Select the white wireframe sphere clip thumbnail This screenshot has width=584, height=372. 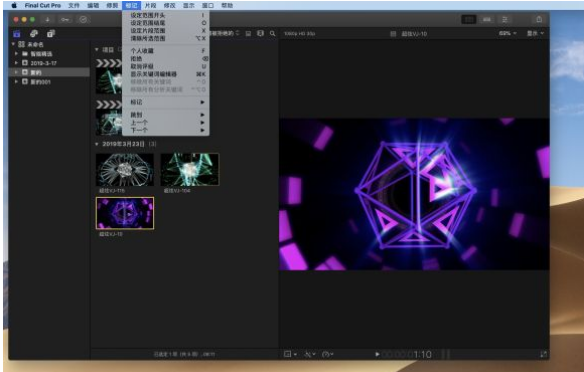[125, 169]
